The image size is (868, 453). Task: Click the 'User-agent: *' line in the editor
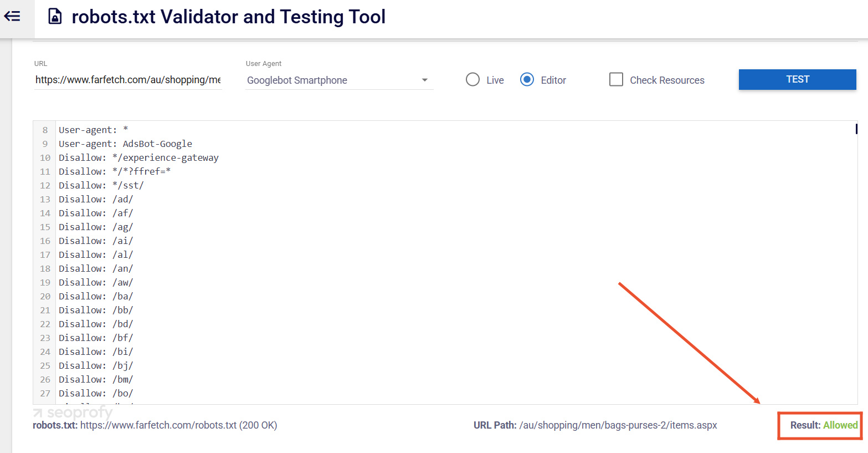click(94, 130)
